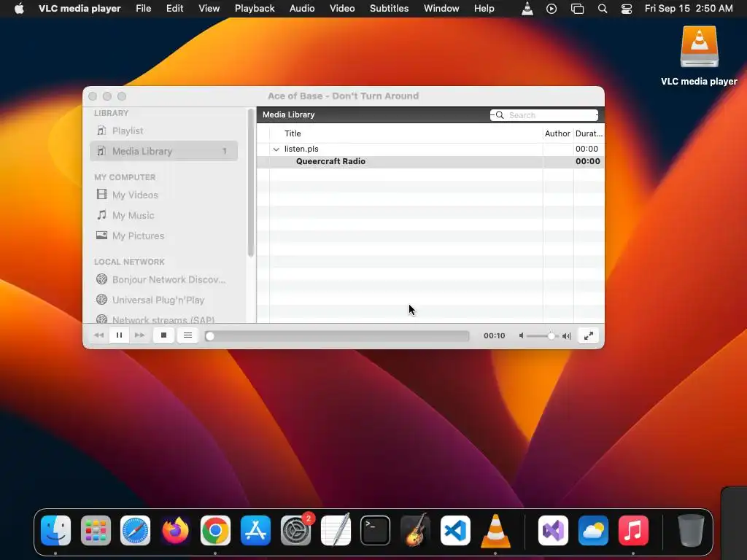Click the VLC cone in the Dock

(x=495, y=531)
